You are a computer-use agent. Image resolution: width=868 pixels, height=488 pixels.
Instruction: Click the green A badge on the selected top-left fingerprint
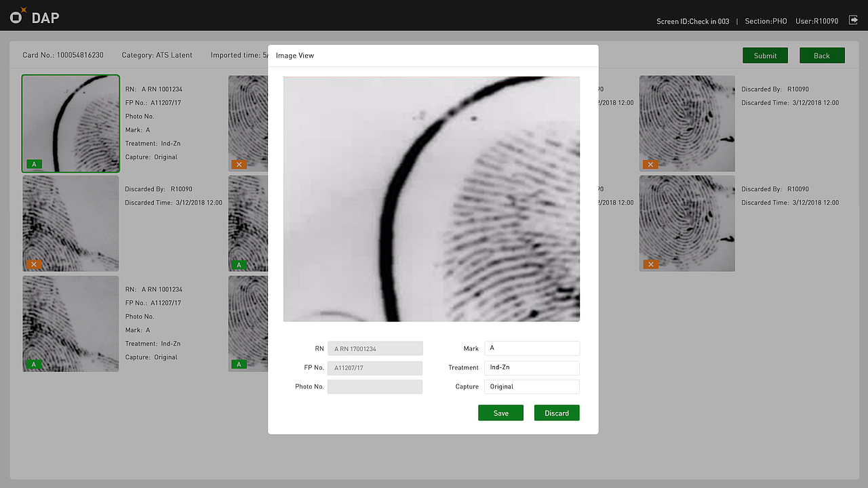(34, 164)
